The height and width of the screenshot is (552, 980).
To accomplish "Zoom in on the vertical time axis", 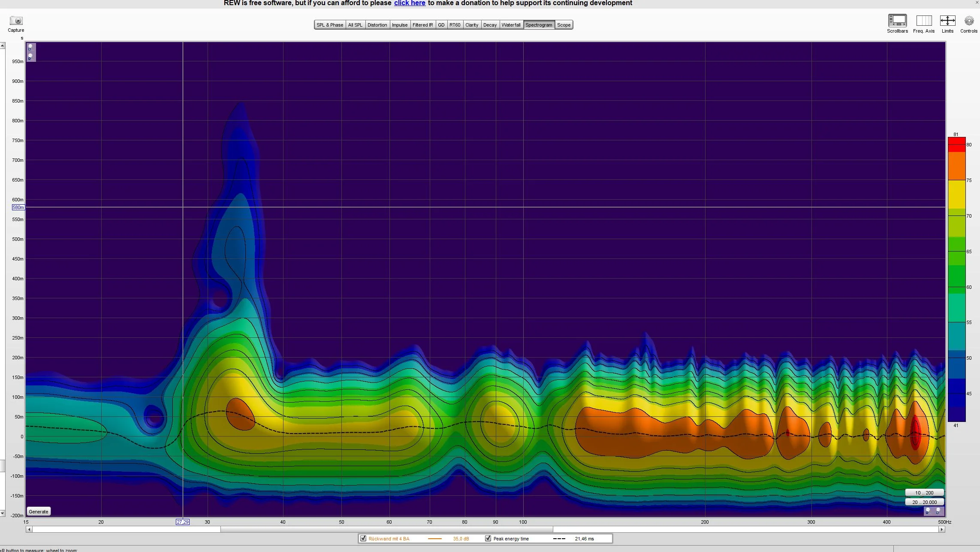I will pos(30,47).
